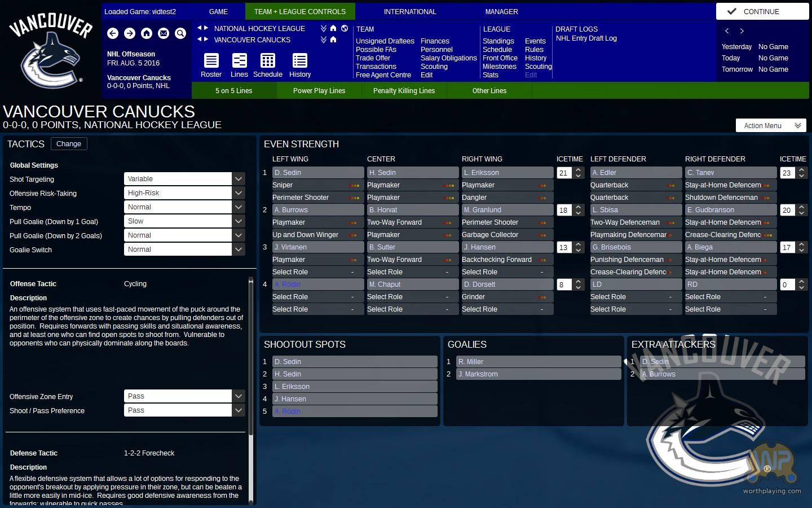This screenshot has height=508, width=812.
Task: Open the Offensive Zone Entry dropdown
Action: (239, 396)
